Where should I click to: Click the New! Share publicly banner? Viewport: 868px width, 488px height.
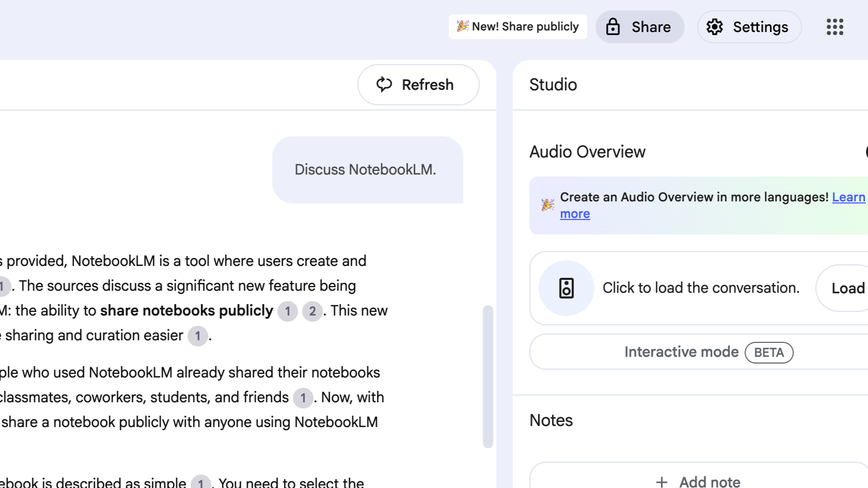517,27
